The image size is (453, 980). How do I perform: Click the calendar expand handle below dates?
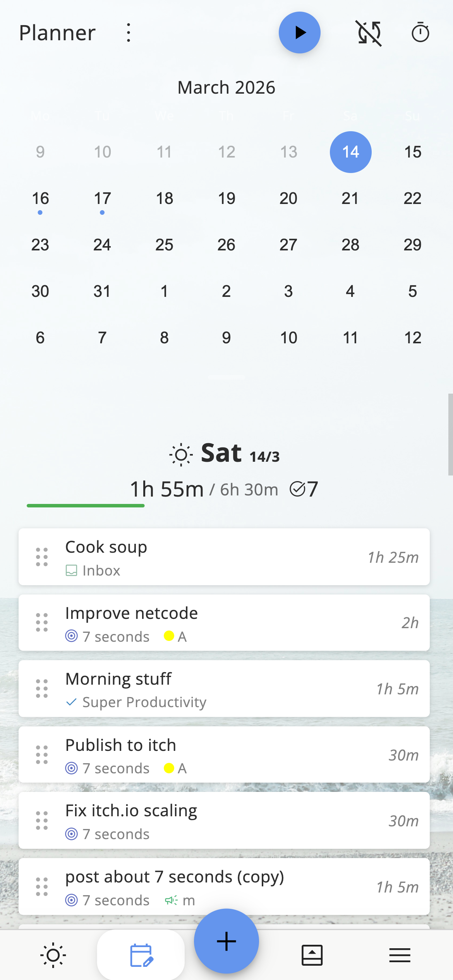[x=226, y=377]
